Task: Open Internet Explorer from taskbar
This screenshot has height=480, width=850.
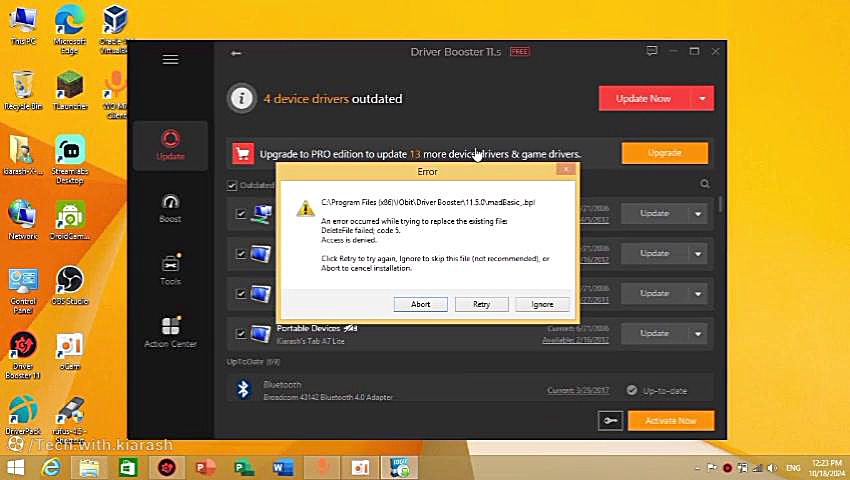Action: pyautogui.click(x=51, y=468)
